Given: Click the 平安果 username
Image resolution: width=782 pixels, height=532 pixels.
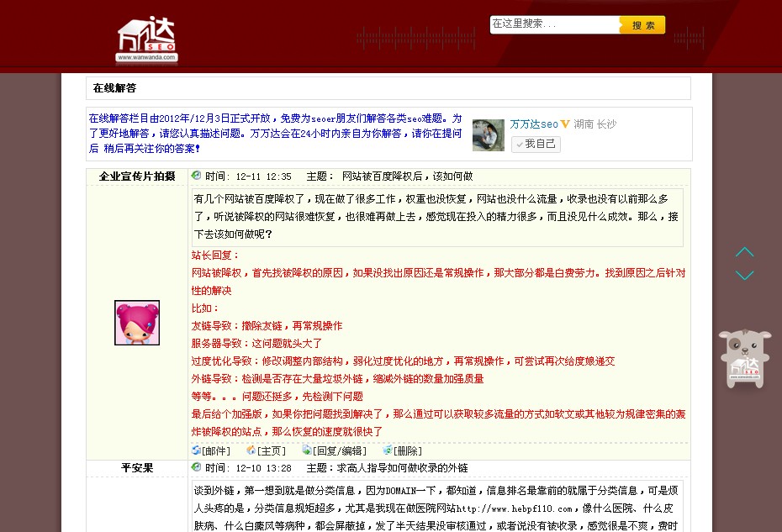Looking at the screenshot, I should 137,468.
